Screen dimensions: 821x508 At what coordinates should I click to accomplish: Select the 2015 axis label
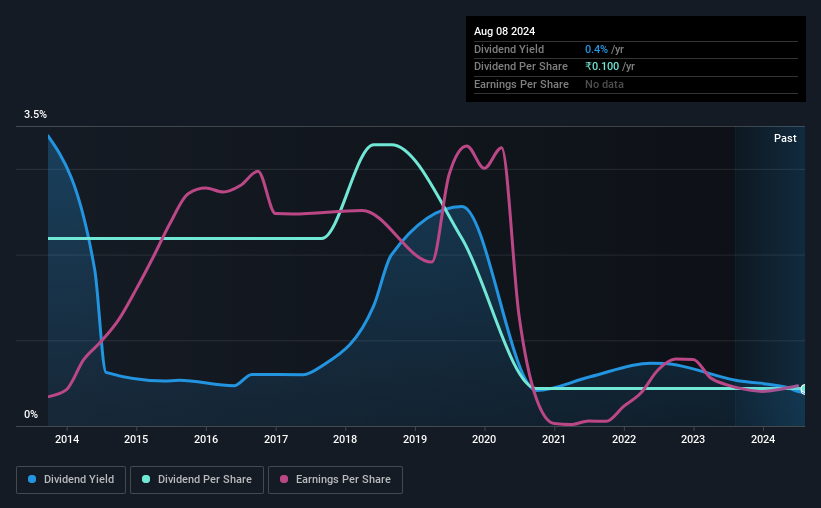point(136,439)
